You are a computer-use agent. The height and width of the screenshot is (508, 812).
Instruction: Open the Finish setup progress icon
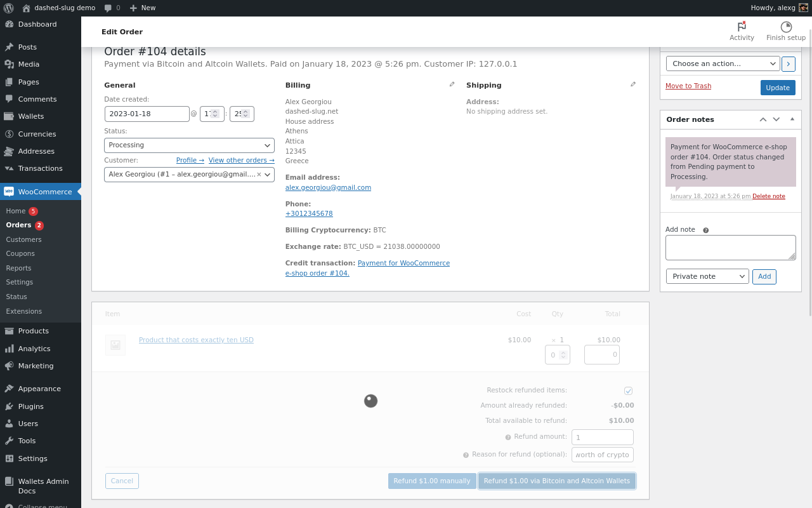pyautogui.click(x=786, y=27)
